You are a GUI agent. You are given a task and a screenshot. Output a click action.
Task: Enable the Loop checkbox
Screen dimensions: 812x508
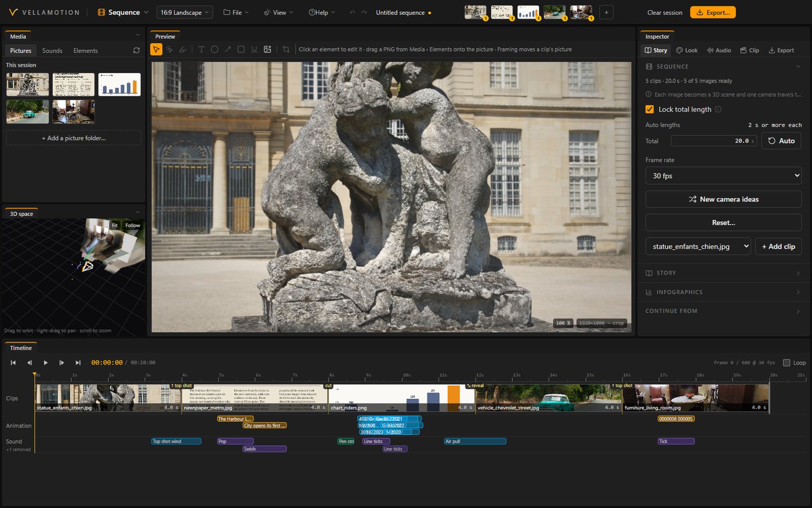click(x=786, y=363)
